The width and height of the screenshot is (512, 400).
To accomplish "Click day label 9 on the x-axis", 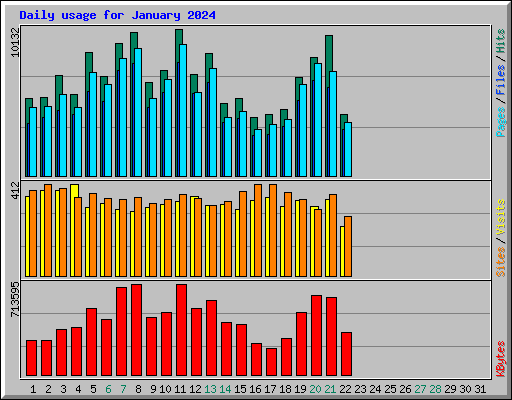I will point(153,389).
